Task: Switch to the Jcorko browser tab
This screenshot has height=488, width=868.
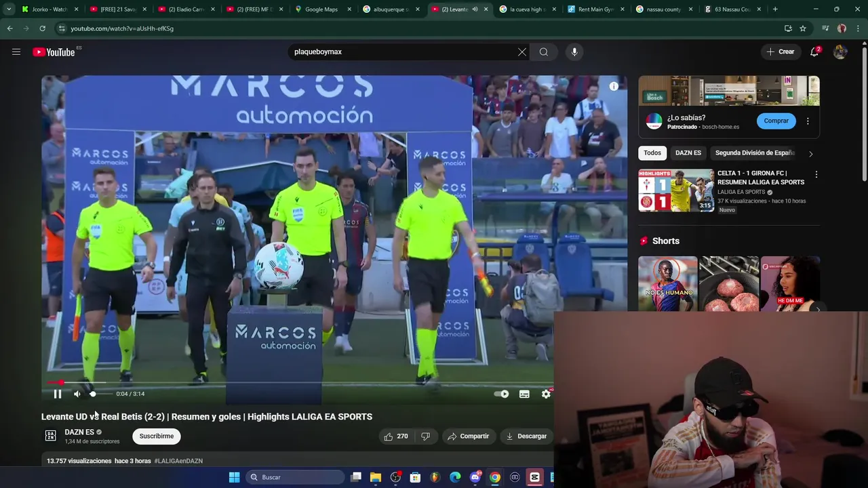Action: point(50,9)
